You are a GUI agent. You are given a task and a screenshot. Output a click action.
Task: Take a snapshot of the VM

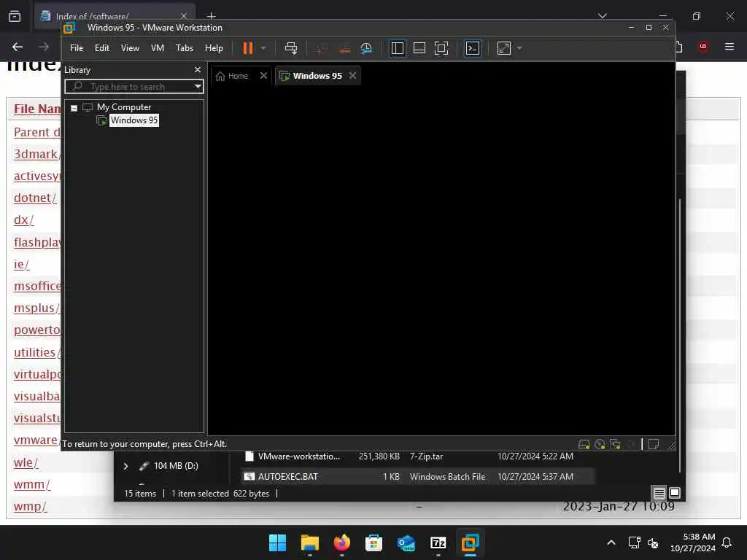322,48
